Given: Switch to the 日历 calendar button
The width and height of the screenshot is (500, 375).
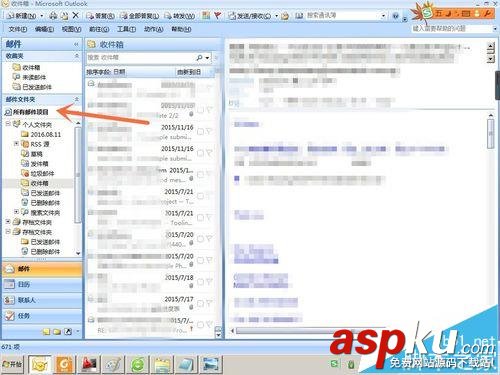Looking at the screenshot, I should tap(42, 284).
